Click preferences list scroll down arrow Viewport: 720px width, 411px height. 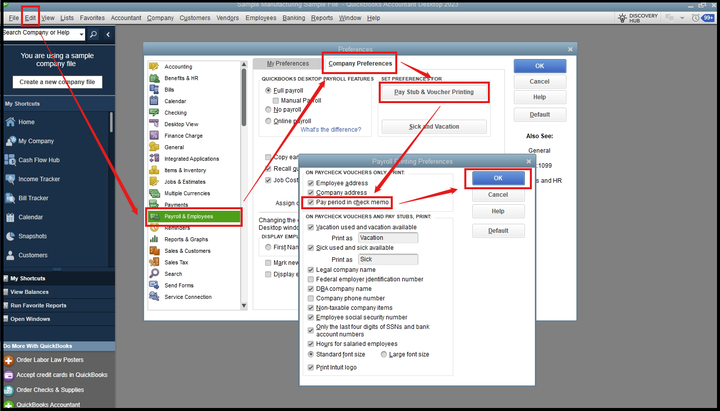click(244, 305)
